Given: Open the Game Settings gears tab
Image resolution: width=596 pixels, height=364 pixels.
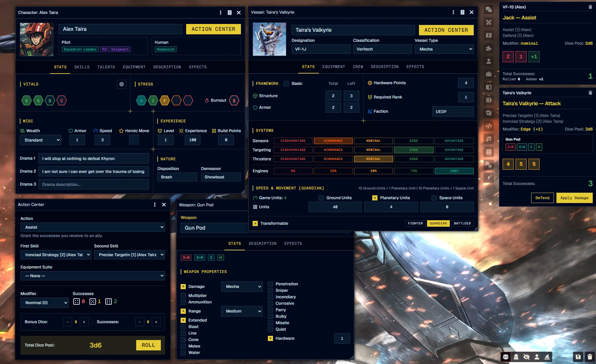Looking at the screenshot, I should click(x=489, y=165).
